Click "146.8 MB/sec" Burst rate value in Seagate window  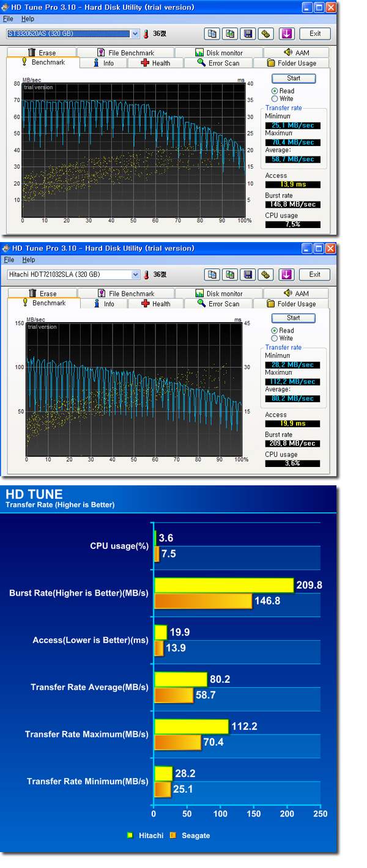point(292,205)
